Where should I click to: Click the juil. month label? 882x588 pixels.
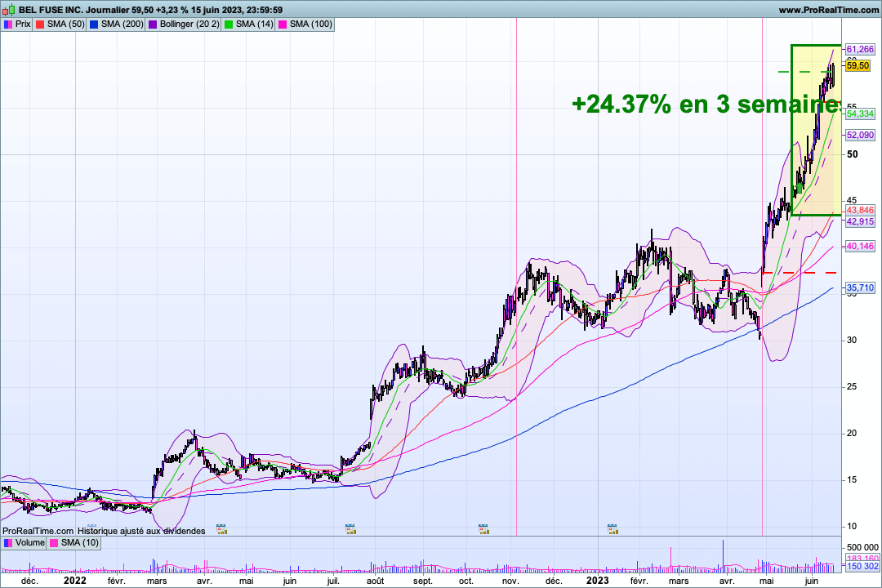click(x=333, y=581)
